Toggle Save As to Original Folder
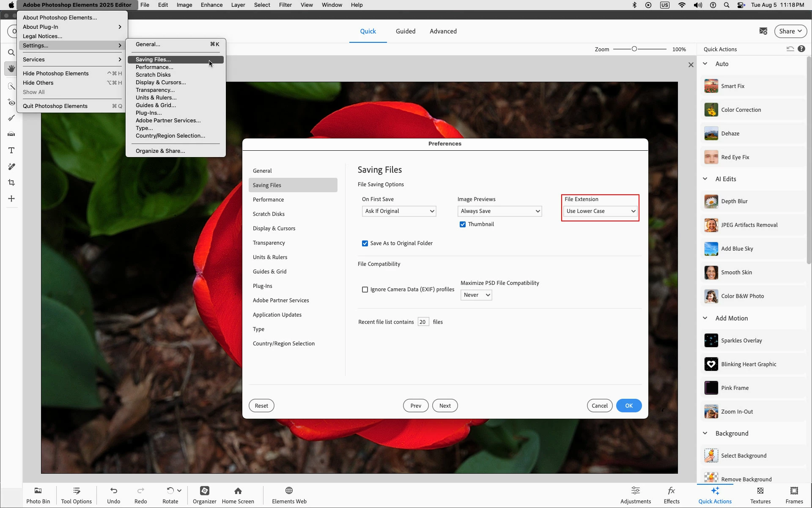The height and width of the screenshot is (508, 812). pyautogui.click(x=365, y=243)
